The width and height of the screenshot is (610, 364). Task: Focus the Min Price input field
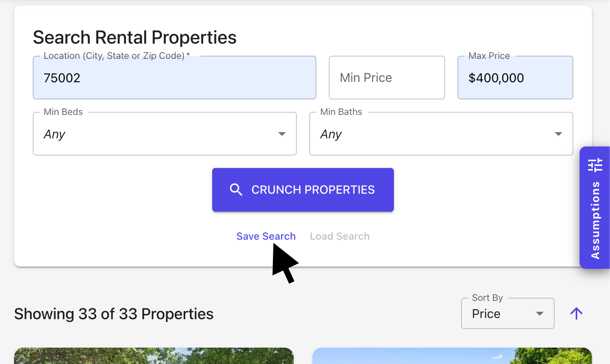click(x=387, y=78)
